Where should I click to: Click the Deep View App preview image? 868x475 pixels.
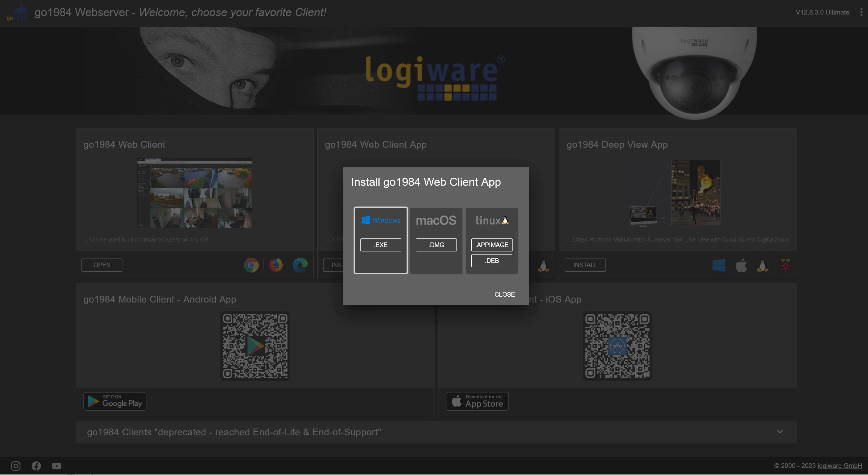(x=675, y=193)
